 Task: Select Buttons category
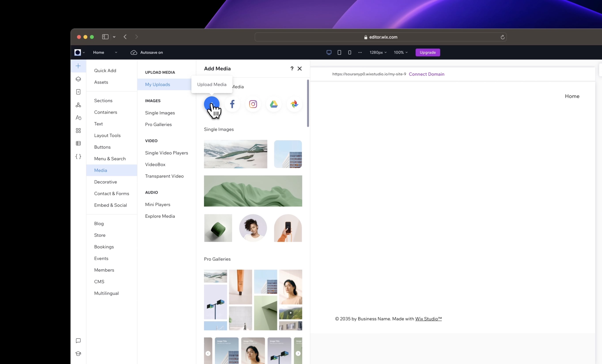point(102,147)
